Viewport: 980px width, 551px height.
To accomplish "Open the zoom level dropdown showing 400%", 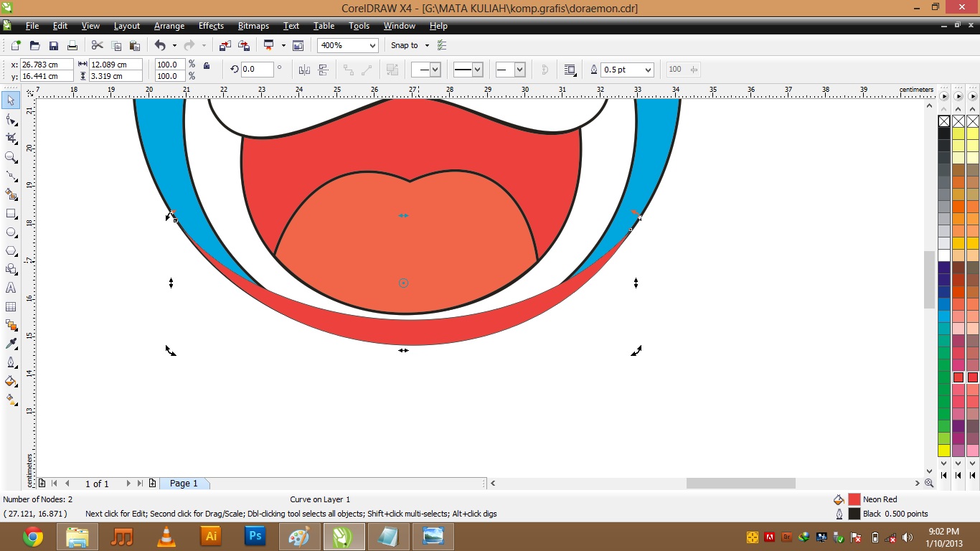I will click(x=374, y=44).
